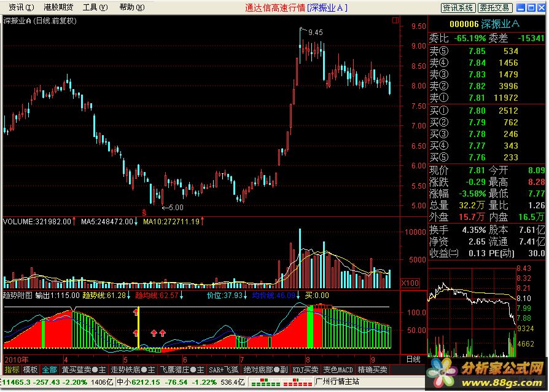Select the 全部 tab

point(49,370)
